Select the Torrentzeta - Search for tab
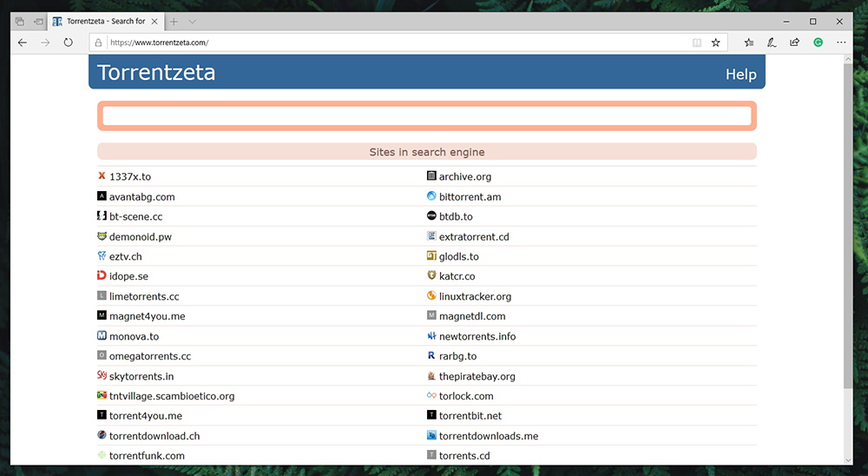 tap(105, 22)
